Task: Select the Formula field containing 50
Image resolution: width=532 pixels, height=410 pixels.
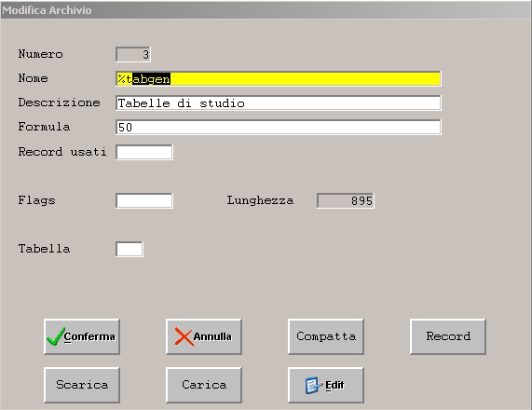Action: (x=279, y=127)
